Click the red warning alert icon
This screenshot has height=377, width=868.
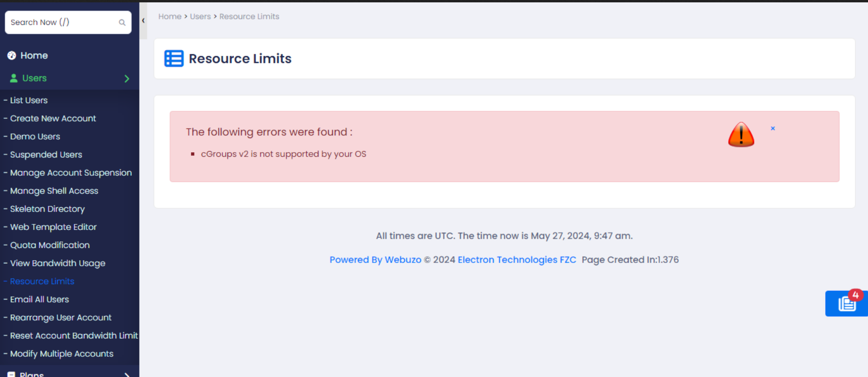click(x=741, y=135)
